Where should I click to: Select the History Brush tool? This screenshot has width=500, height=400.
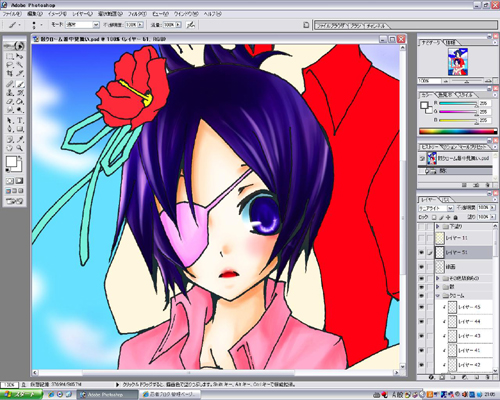pyautogui.click(x=20, y=93)
